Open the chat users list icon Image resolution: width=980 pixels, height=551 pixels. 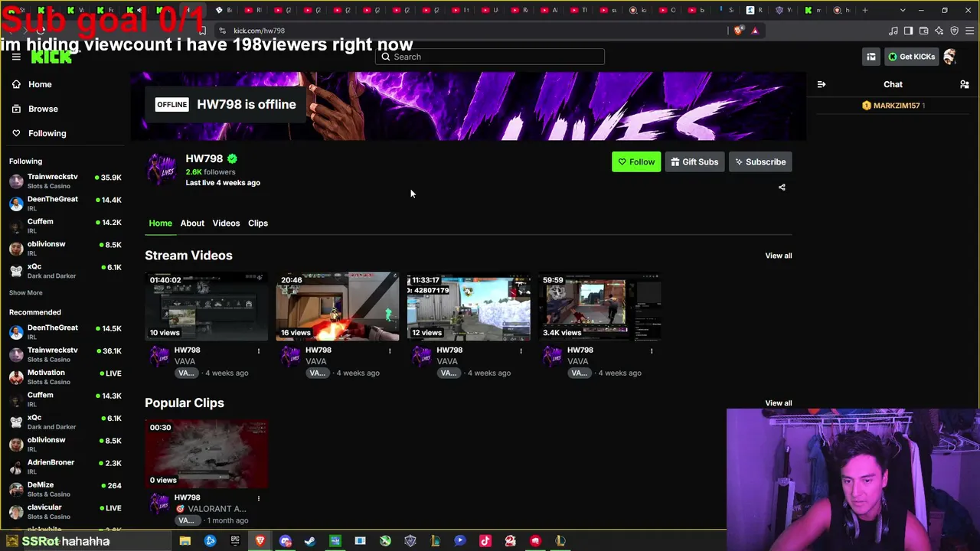point(965,84)
